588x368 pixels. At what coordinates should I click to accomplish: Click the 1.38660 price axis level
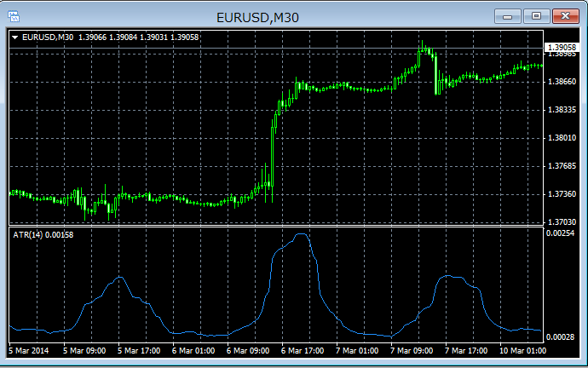(x=562, y=82)
